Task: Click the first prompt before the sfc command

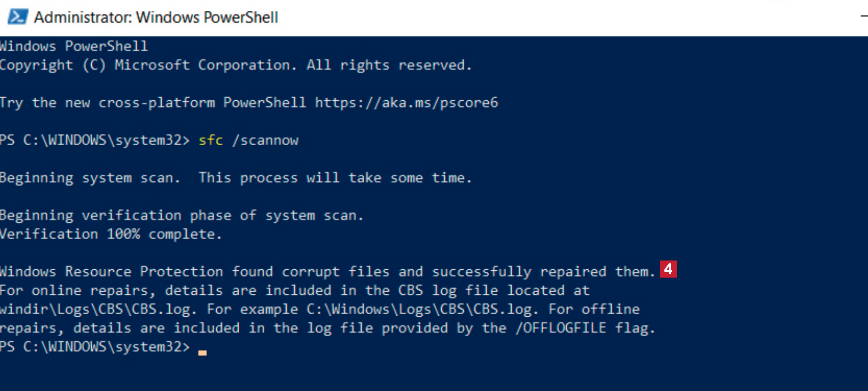Action: coord(94,140)
